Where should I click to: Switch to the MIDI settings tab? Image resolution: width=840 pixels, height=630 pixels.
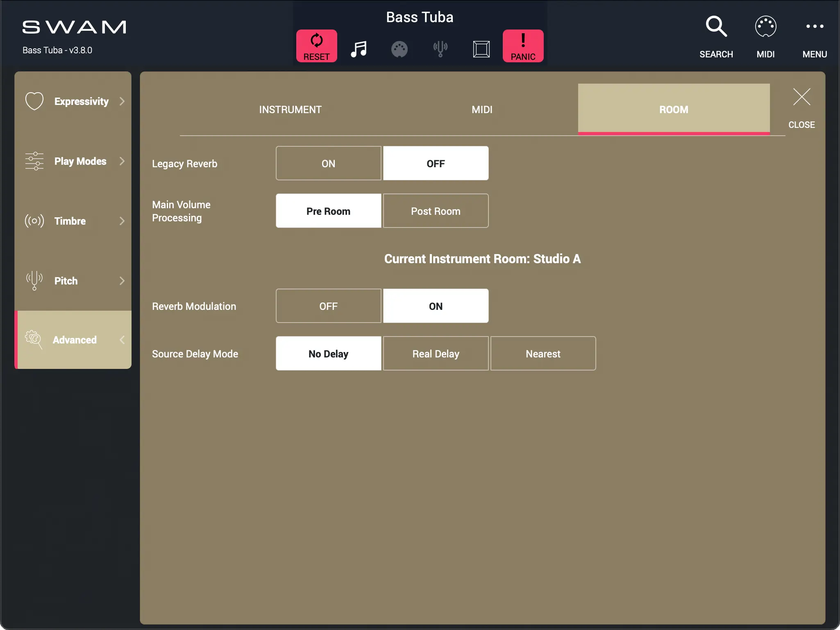(x=482, y=109)
